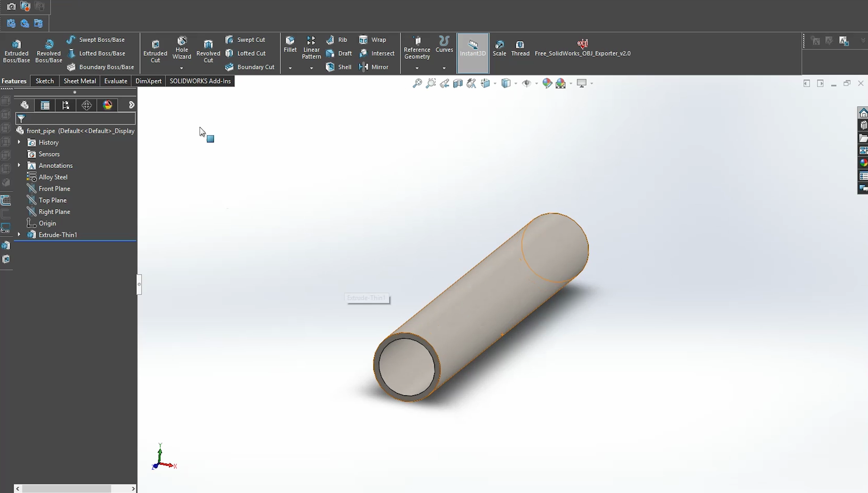
Task: Open FeatureManager Design Tree tab
Action: pos(24,105)
